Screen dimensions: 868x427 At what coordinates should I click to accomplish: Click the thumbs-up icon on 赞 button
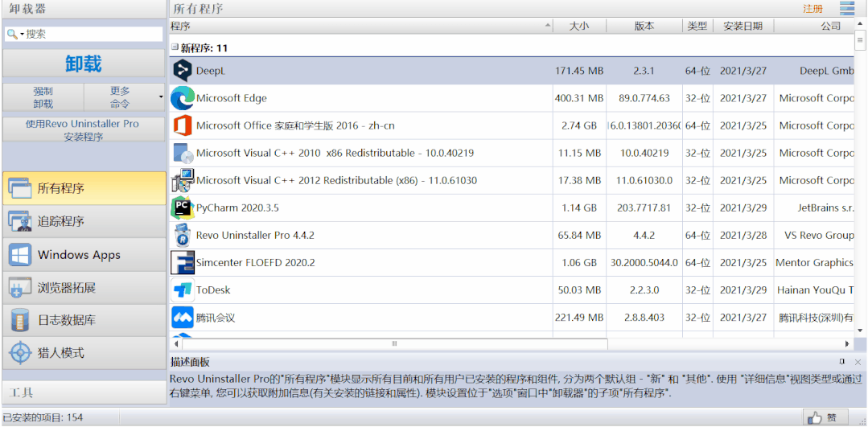816,417
